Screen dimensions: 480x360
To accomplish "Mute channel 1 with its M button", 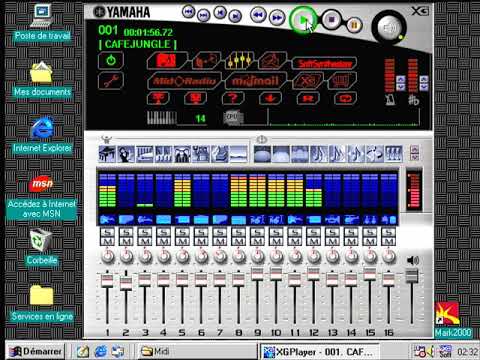I will coord(107,241).
